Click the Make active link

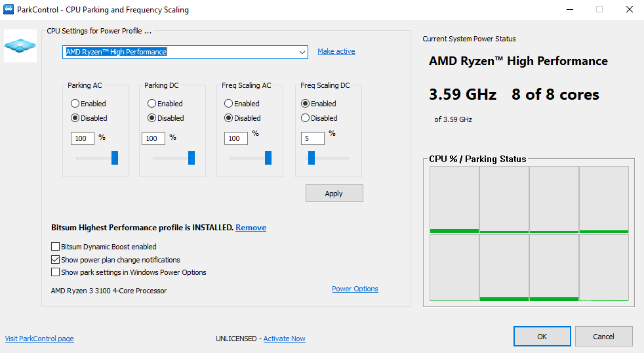pos(336,51)
